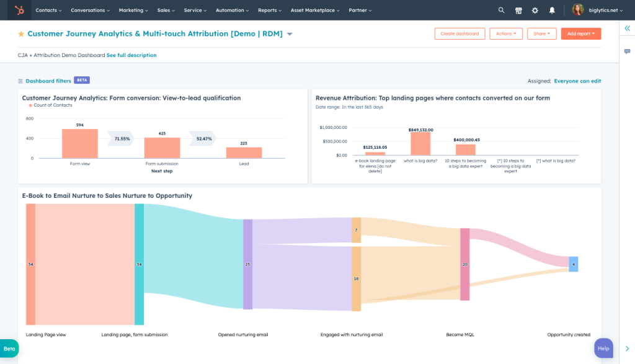Open the Contacts menu
This screenshot has height=364, width=635.
(47, 10)
